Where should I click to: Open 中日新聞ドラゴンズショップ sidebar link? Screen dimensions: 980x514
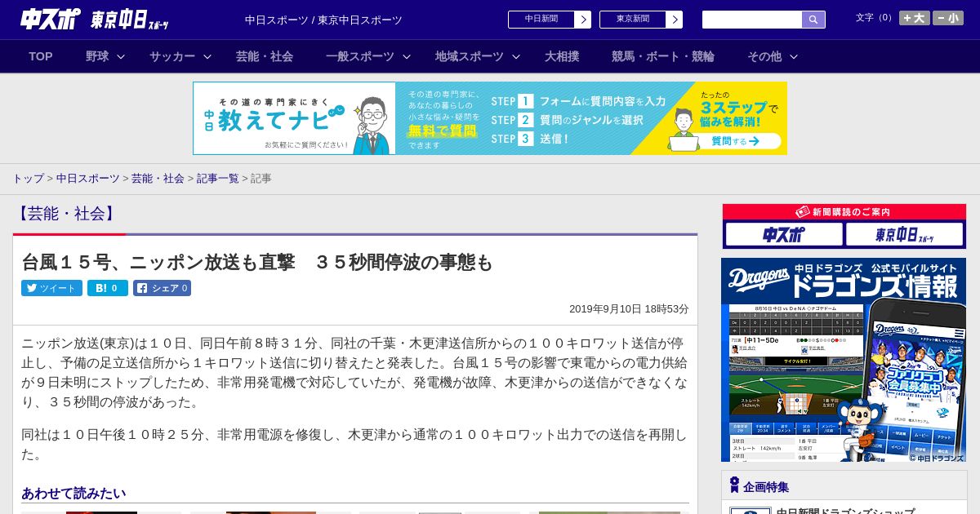coord(845,511)
